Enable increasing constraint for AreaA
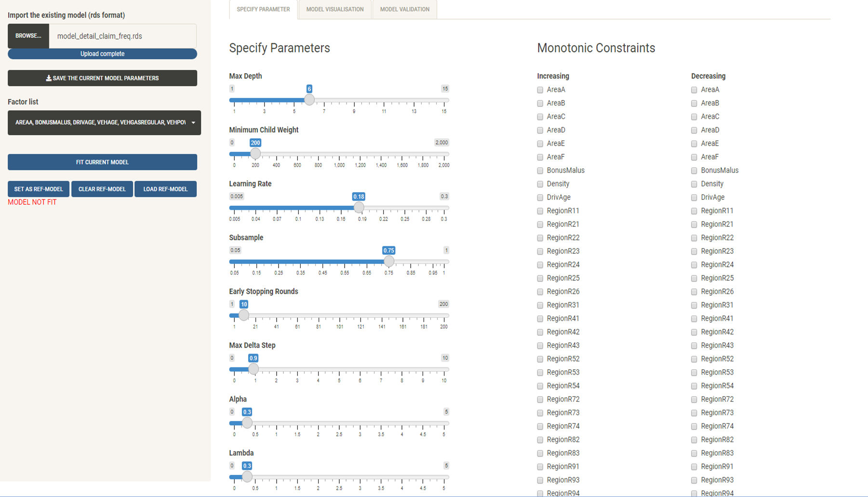The height and width of the screenshot is (497, 868). (x=540, y=90)
